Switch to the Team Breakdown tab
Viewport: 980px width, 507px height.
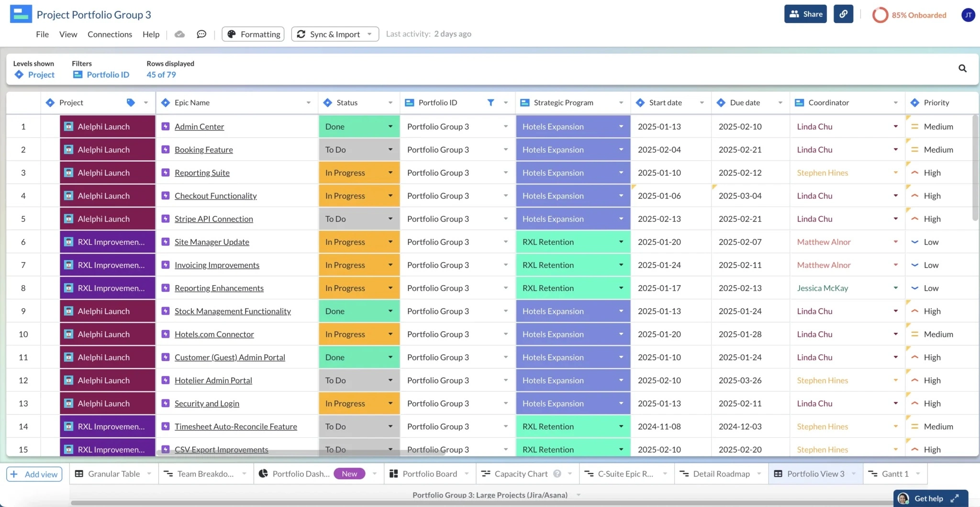(206, 474)
